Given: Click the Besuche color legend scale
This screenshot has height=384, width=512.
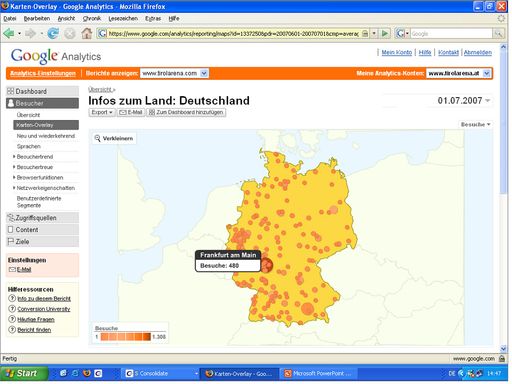Looking at the screenshot, I should [126, 337].
